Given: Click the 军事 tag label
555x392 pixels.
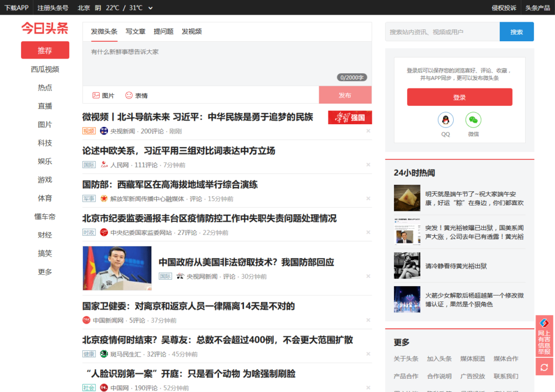Looking at the screenshot, I should click(89, 198).
